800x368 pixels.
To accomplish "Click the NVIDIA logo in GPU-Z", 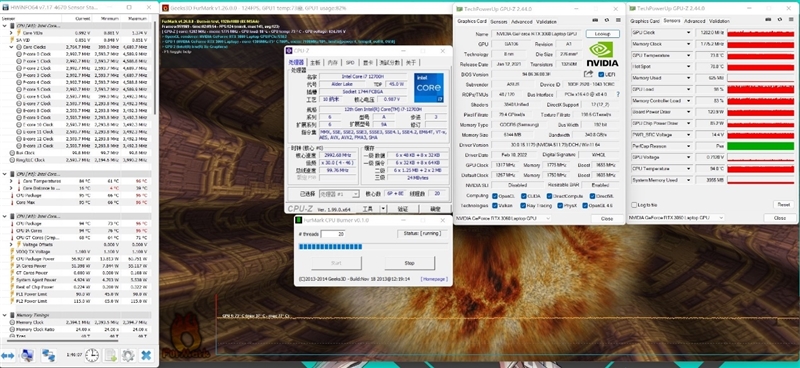I will coord(602,55).
